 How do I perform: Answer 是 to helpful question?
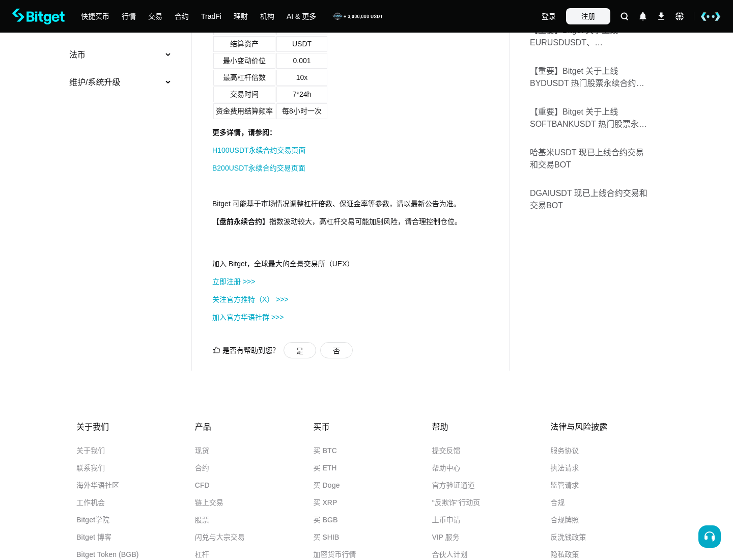click(x=300, y=350)
